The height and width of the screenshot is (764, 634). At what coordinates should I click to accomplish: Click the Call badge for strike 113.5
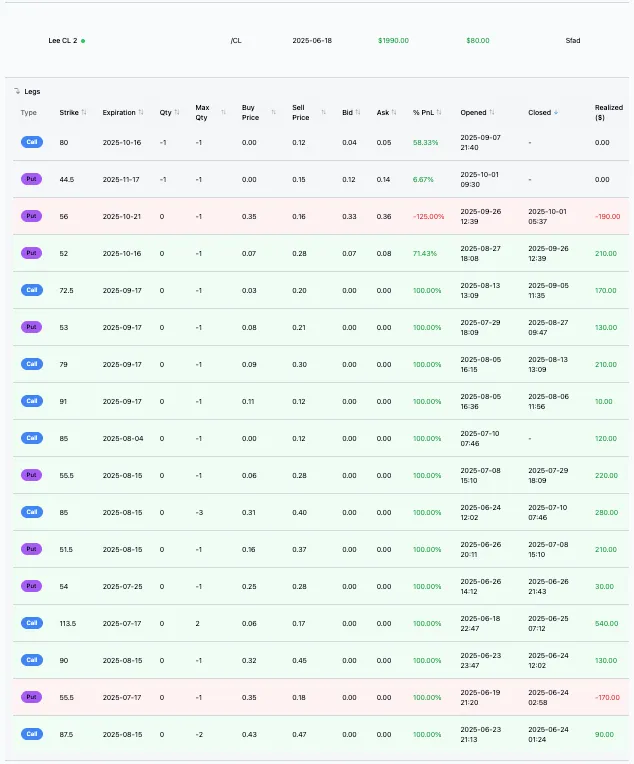pyautogui.click(x=32, y=623)
